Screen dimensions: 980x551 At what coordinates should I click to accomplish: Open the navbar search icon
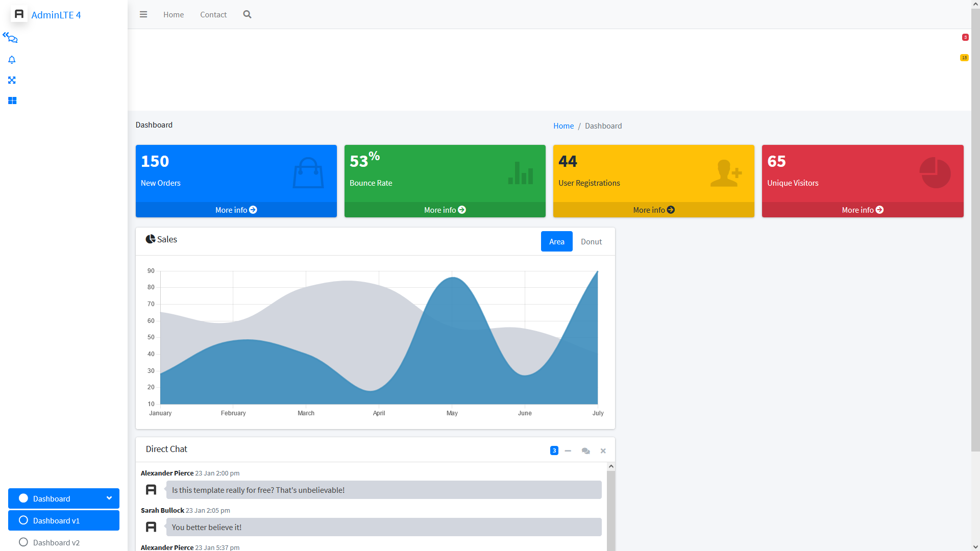tap(247, 14)
